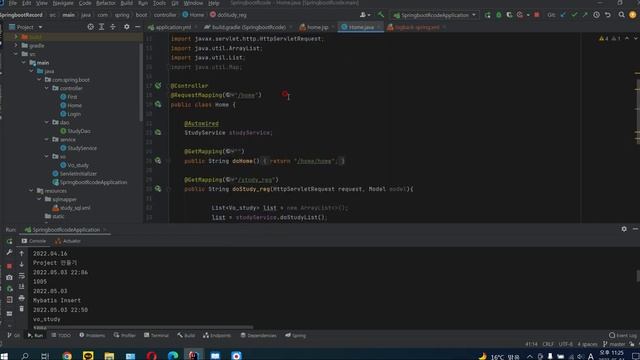
Task: Open the Tools menu
Action: tap(159, 3)
